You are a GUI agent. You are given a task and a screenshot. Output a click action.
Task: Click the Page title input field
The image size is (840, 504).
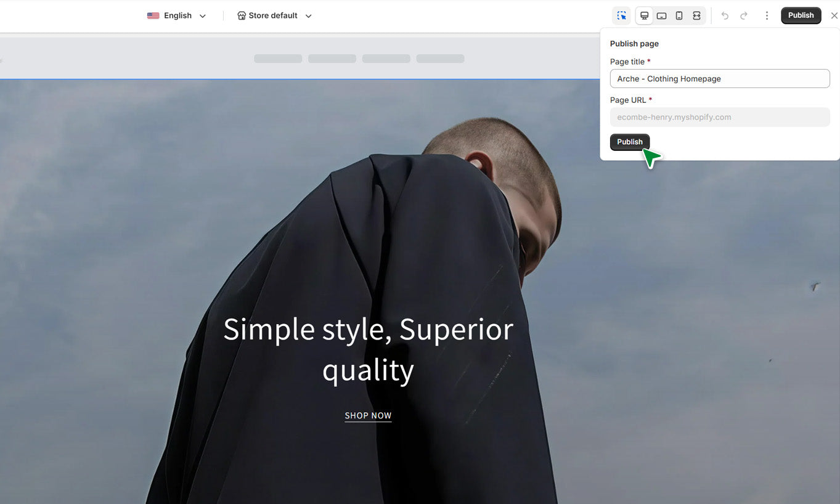[719, 79]
